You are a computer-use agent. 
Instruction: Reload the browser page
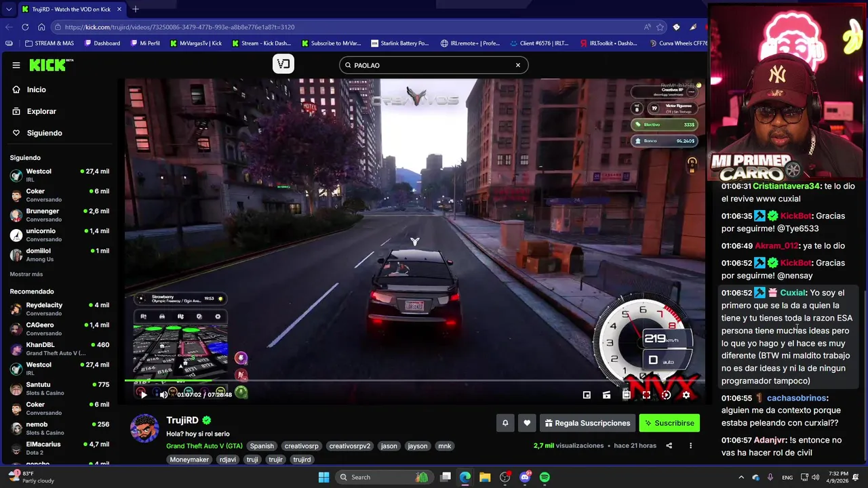[25, 27]
